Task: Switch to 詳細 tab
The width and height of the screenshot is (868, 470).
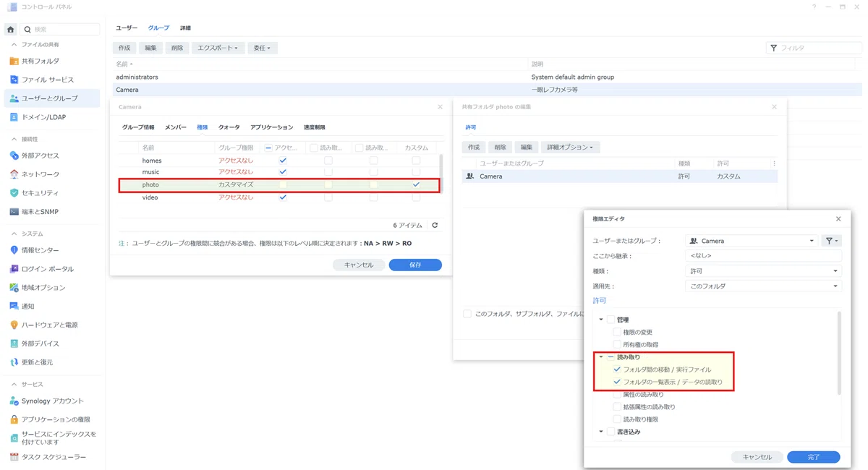Action: pyautogui.click(x=185, y=28)
